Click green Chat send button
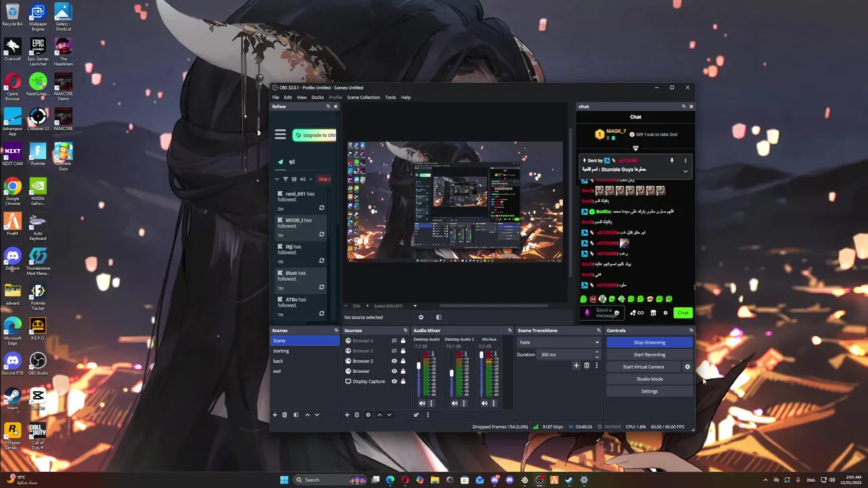The height and width of the screenshot is (488, 868). (682, 313)
